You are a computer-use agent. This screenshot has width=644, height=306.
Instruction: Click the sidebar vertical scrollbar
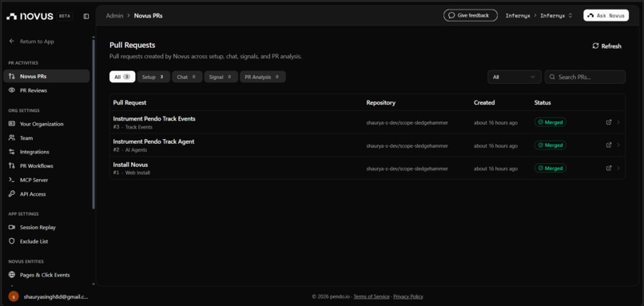(x=93, y=123)
